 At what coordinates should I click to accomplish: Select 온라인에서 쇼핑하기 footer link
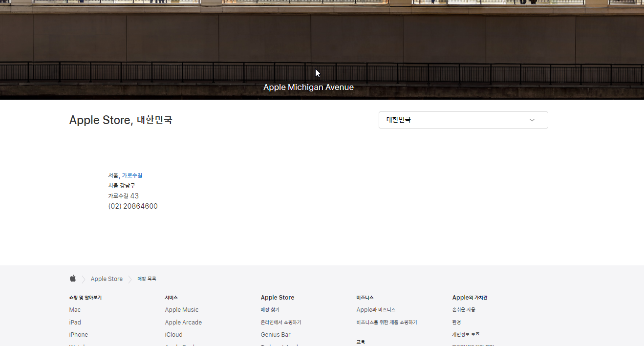click(281, 323)
